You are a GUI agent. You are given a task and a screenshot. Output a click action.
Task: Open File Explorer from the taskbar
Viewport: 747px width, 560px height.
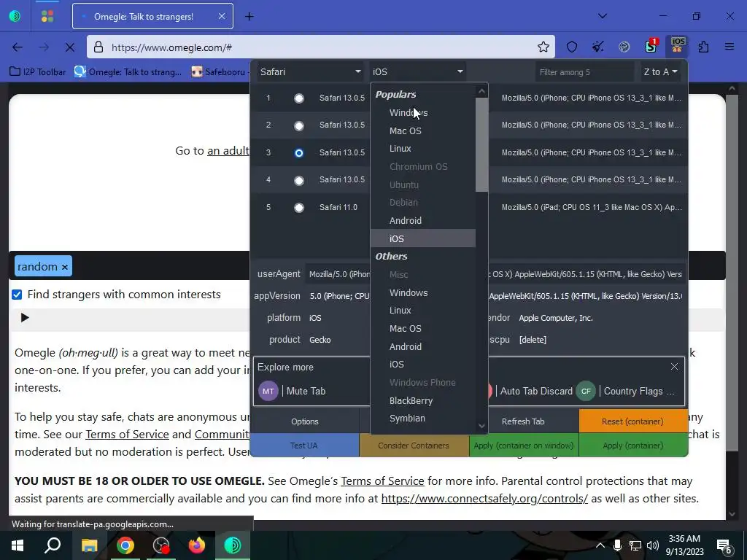[x=89, y=545]
